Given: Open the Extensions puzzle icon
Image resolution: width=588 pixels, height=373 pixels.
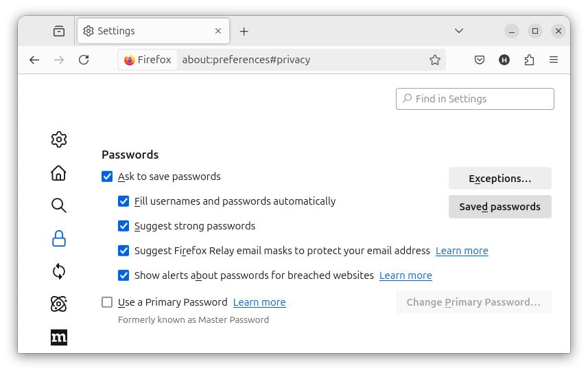Looking at the screenshot, I should coord(529,60).
